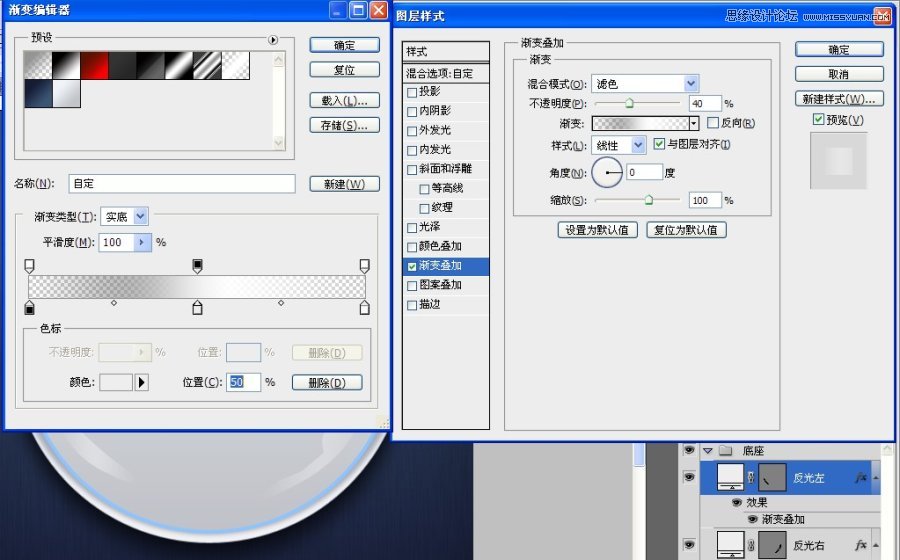Click 复位 in the gradient editor
The width and height of the screenshot is (900, 560).
(x=344, y=69)
